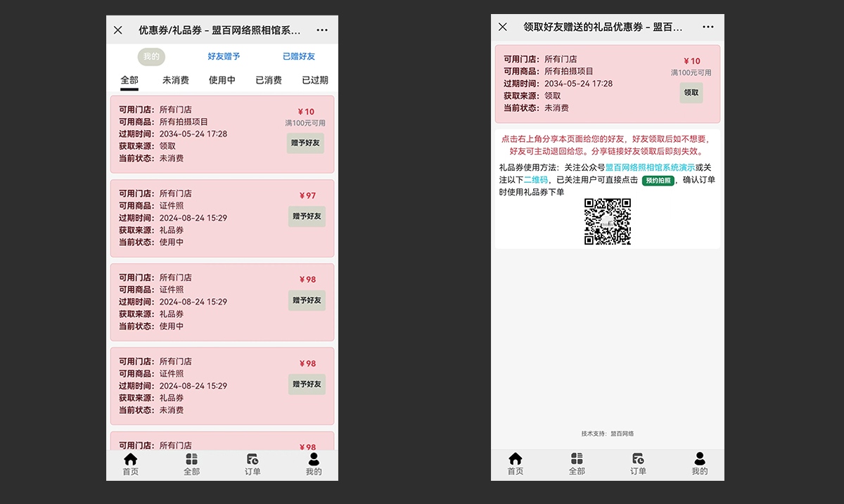
Task: Select the 我的 pill toggle
Action: [151, 57]
